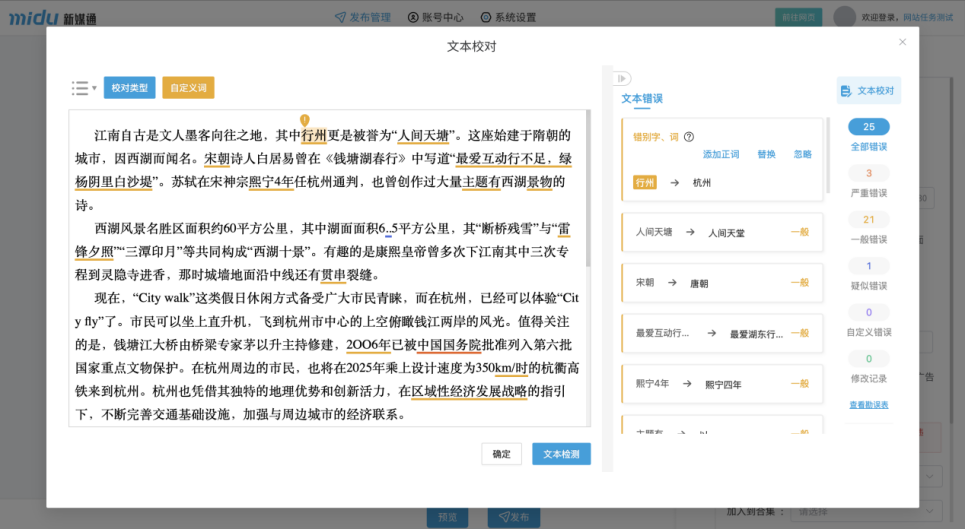Open 发布管理 in background top menu
The height and width of the screenshot is (529, 965).
(363, 17)
